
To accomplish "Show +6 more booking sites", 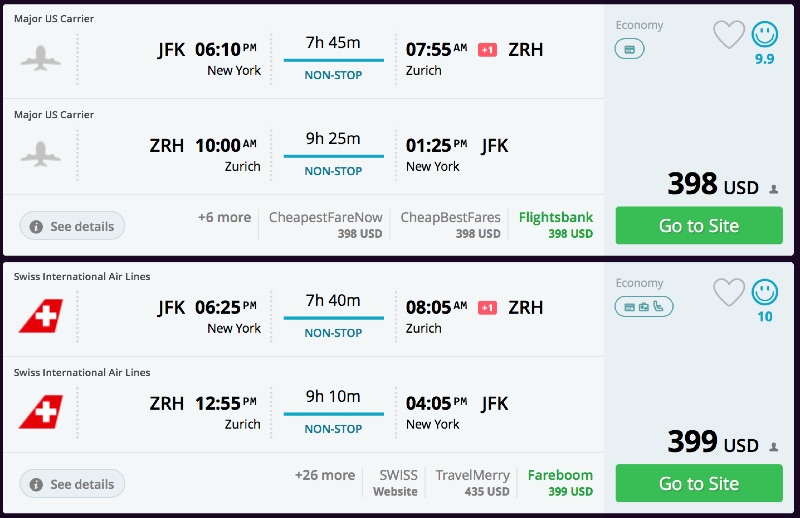I will 225,217.
